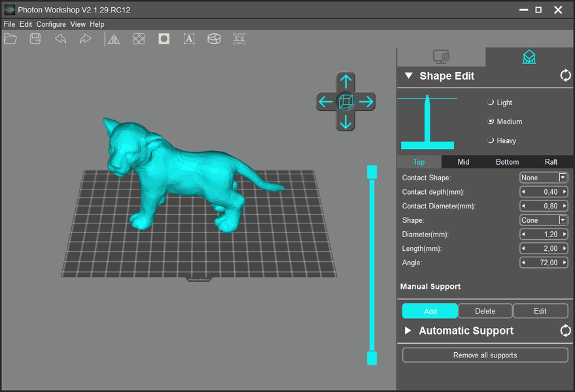Click the view cube center icon
This screenshot has height=392, width=575.
[x=346, y=101]
